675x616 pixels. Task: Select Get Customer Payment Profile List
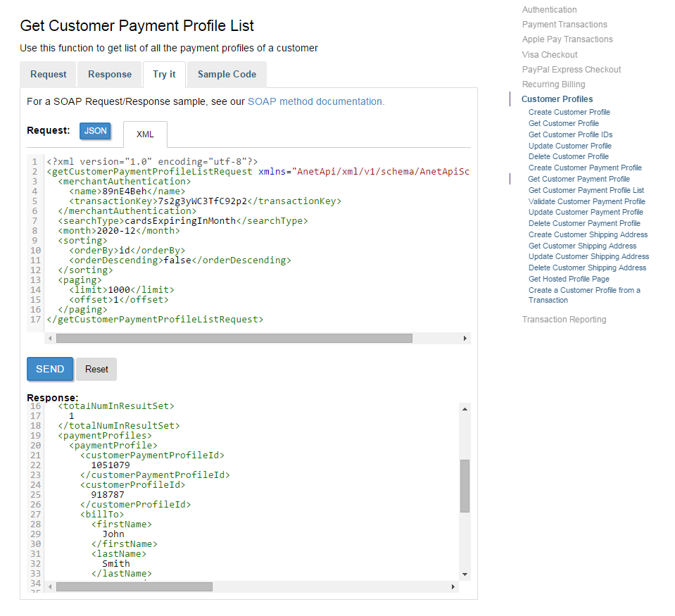[585, 189]
